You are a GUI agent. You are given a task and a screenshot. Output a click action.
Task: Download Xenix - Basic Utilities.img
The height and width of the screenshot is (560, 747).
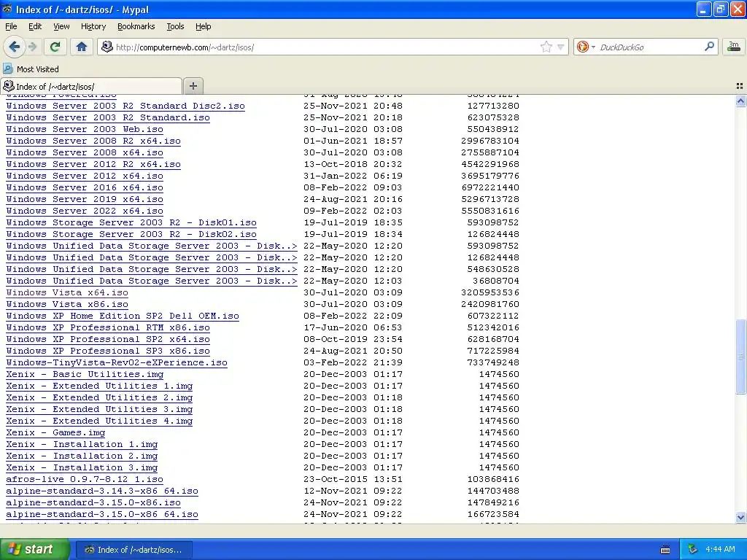point(85,374)
